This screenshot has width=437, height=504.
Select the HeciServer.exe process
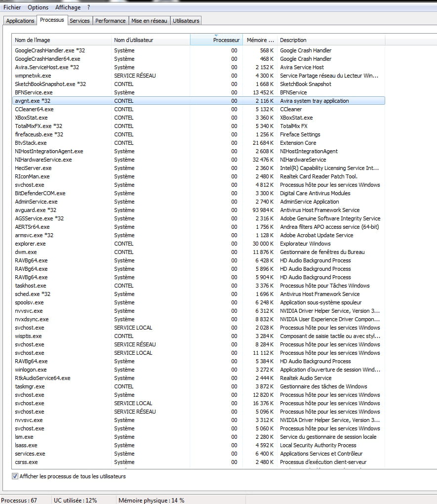pos(199,168)
